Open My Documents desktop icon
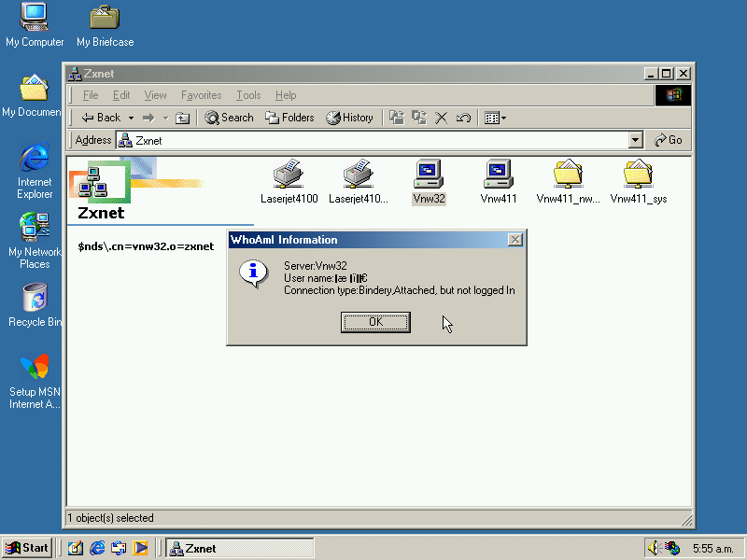Image resolution: width=747 pixels, height=560 pixels. (x=33, y=95)
